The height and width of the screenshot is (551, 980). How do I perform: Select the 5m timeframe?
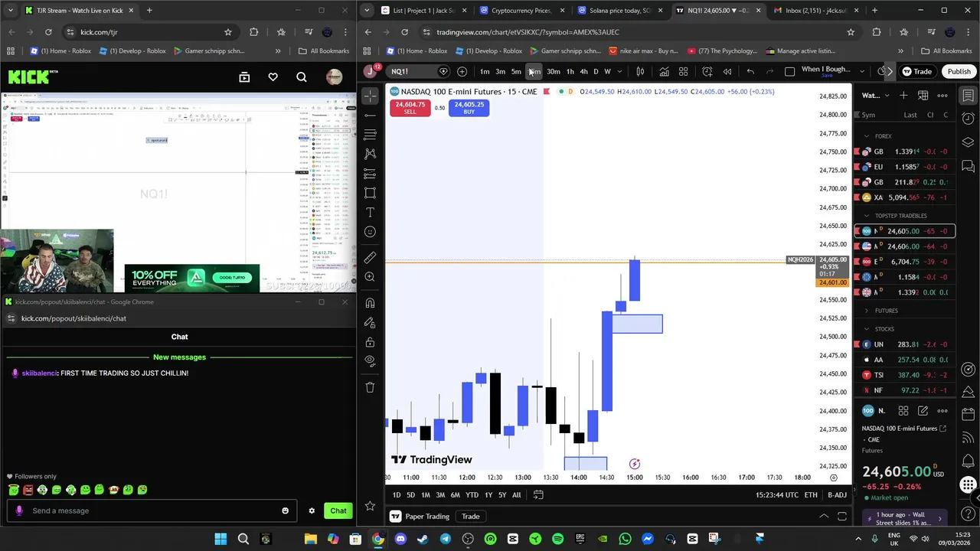click(x=516, y=72)
